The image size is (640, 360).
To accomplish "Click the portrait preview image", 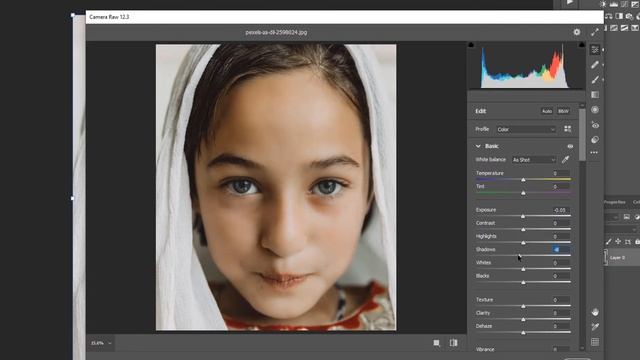I will pyautogui.click(x=276, y=187).
